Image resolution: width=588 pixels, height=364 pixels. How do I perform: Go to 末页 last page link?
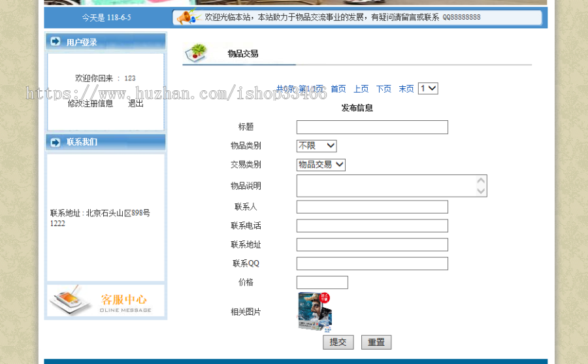click(406, 89)
